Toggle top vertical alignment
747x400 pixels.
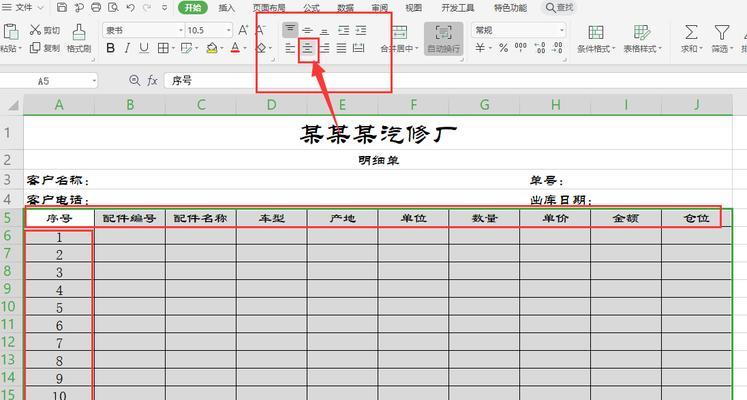pos(290,30)
